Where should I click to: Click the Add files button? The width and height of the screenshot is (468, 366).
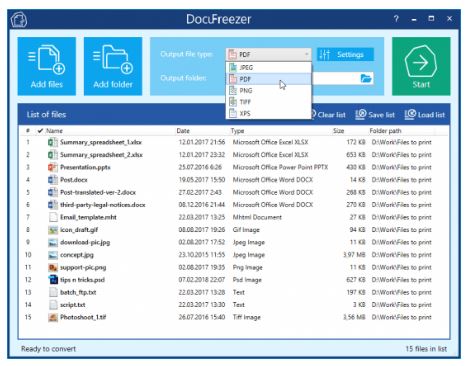coord(47,66)
